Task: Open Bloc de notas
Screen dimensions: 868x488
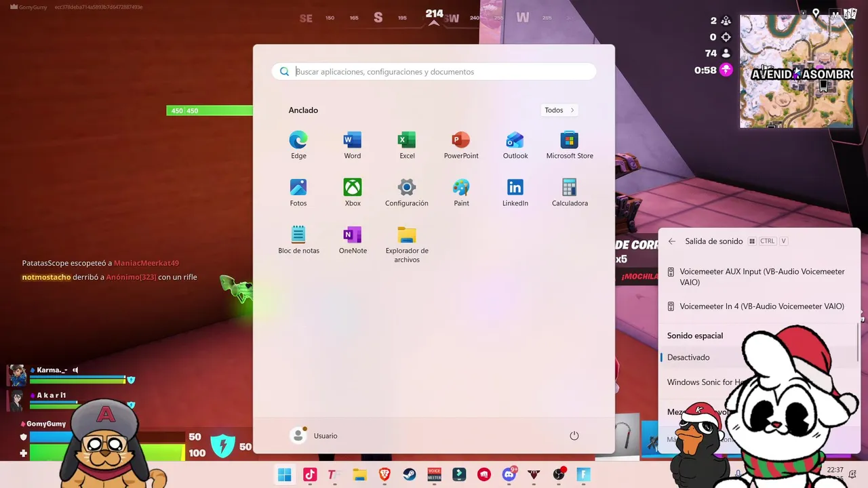Action: click(x=298, y=241)
